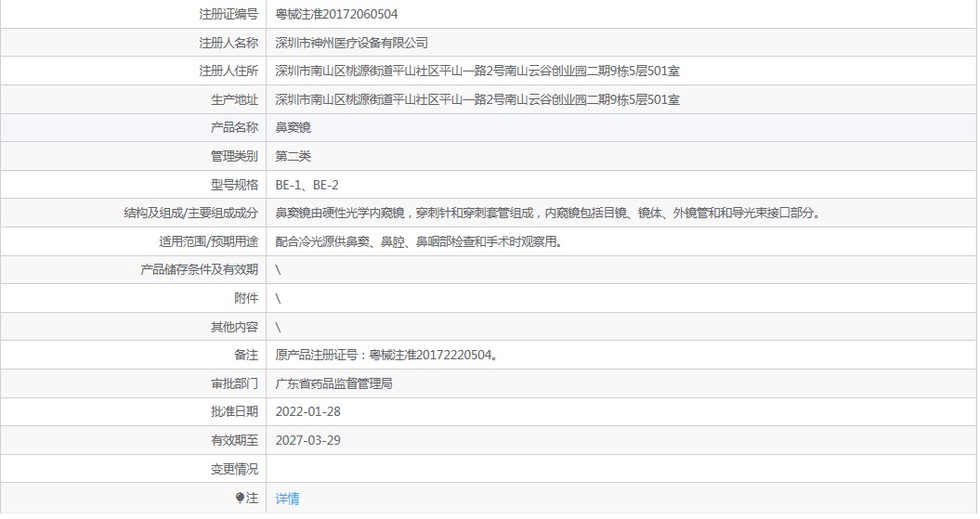Click the 审批部门 row label
This screenshot has width=980, height=519.
click(x=234, y=383)
